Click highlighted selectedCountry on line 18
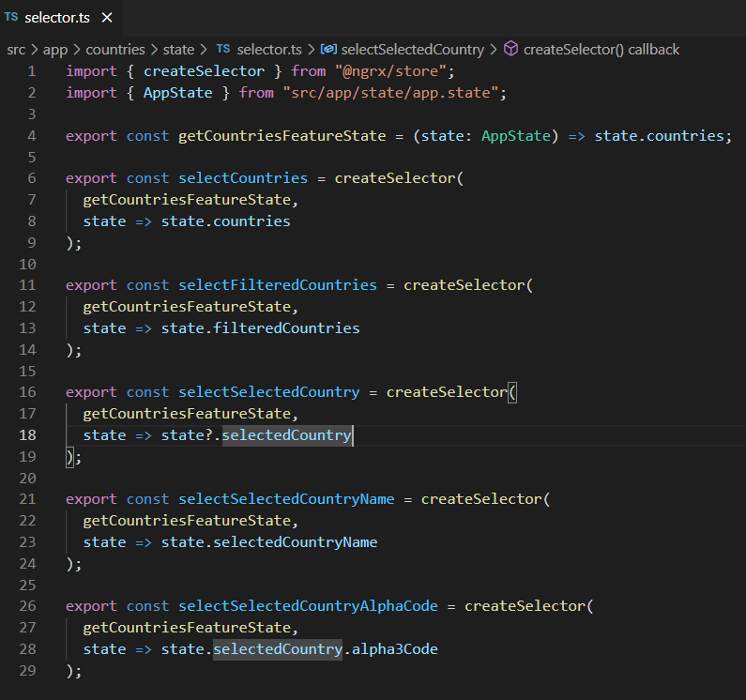The height and width of the screenshot is (700, 746). coord(286,434)
